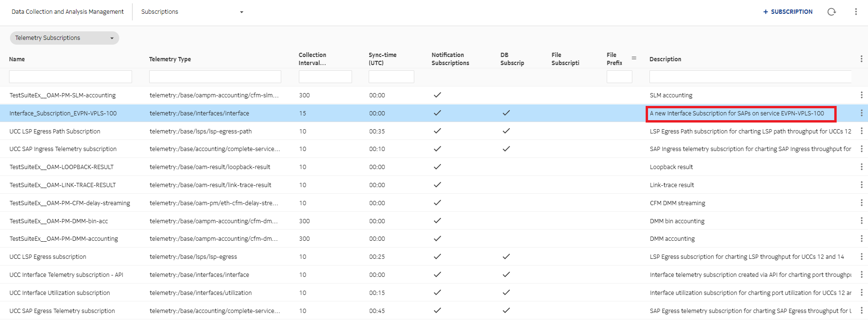Sort table by Name column header
The image size is (868, 322).
pyautogui.click(x=17, y=59)
